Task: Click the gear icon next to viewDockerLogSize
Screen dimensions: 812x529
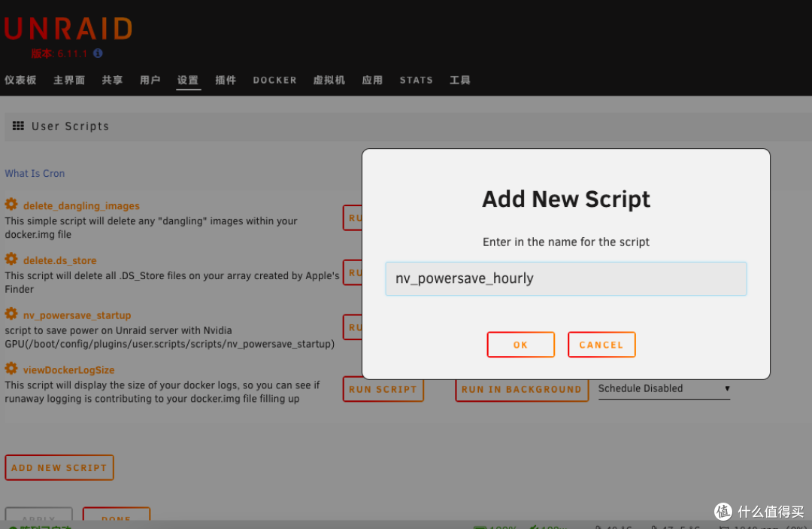Action: (11, 369)
